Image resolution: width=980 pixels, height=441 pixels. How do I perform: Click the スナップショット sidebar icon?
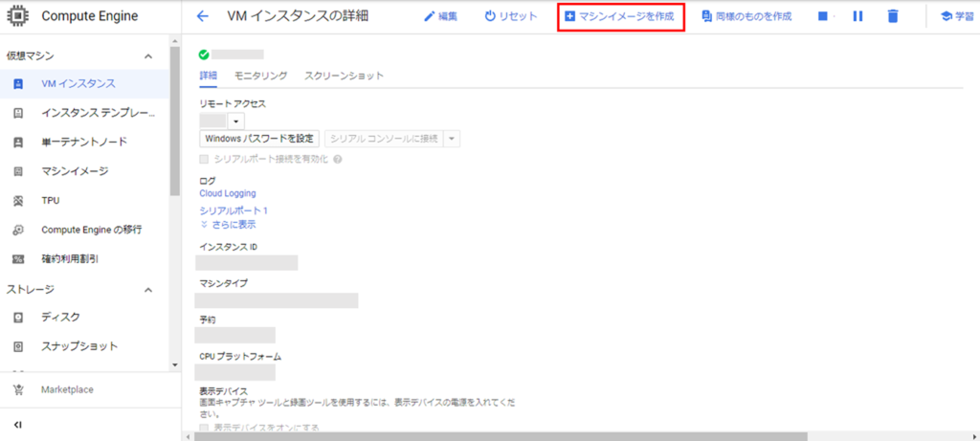(18, 346)
